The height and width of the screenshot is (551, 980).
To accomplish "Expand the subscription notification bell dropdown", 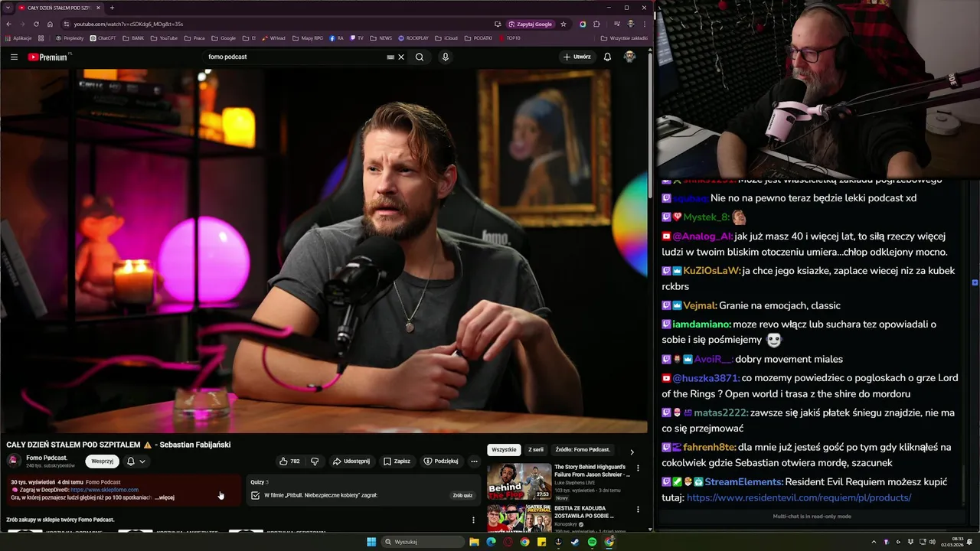I will 136,461.
